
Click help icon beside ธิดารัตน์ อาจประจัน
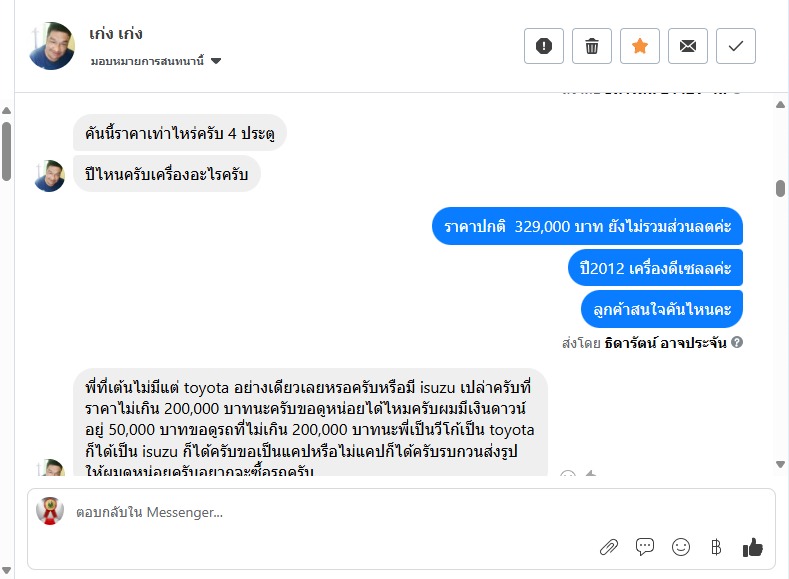point(737,343)
